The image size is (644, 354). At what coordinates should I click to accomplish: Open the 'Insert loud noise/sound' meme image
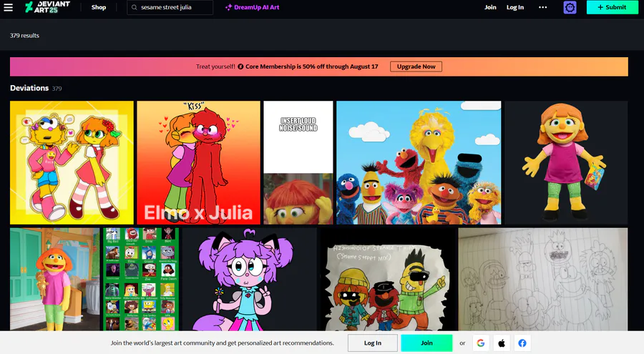298,162
